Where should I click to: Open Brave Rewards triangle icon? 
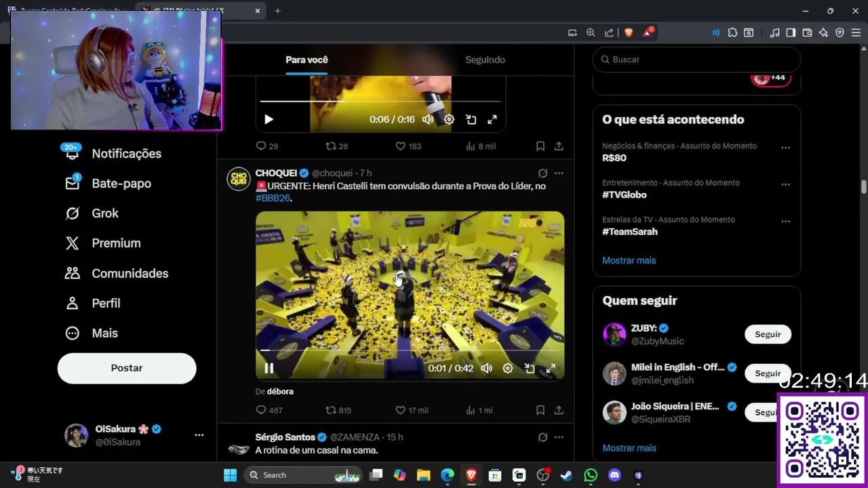click(x=648, y=33)
